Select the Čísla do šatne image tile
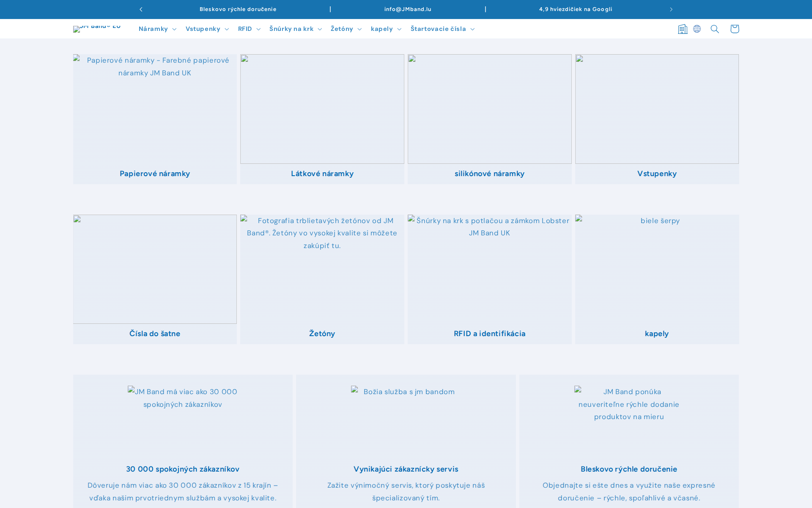This screenshot has height=508, width=812. (x=155, y=269)
